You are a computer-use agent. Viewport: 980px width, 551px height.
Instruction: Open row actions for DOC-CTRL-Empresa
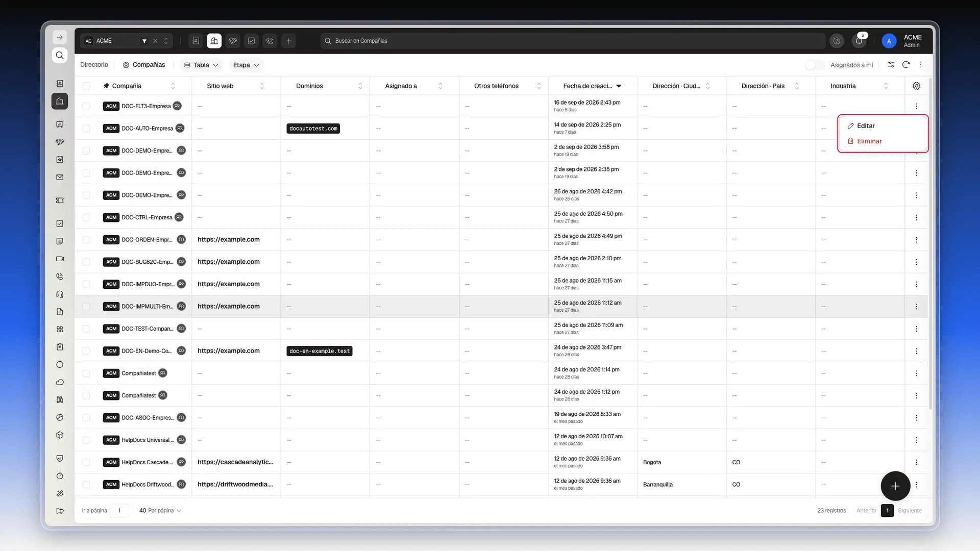coord(916,217)
